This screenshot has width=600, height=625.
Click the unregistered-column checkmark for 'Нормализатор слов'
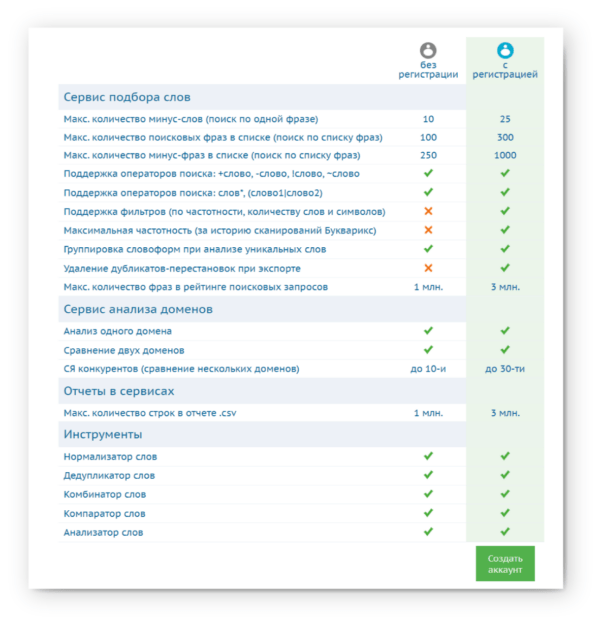pyautogui.click(x=428, y=456)
